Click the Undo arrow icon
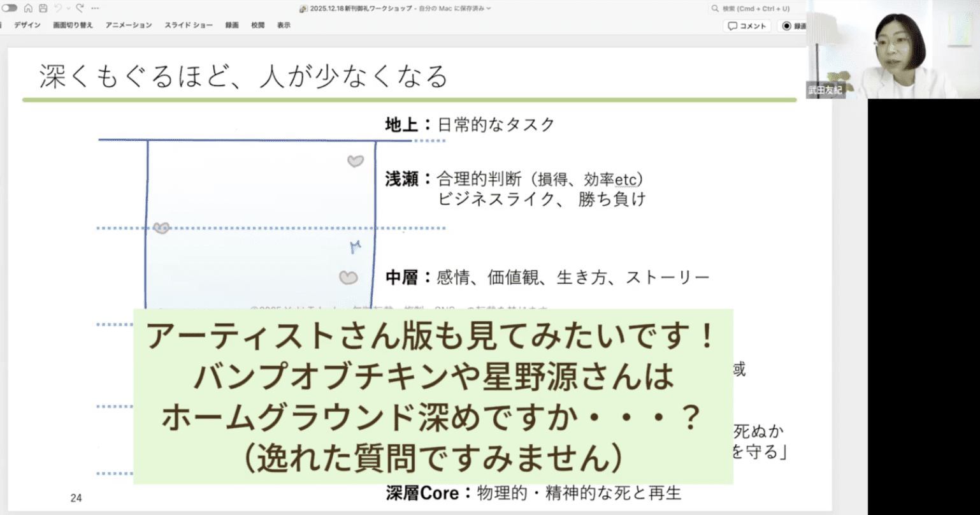Image resolution: width=980 pixels, height=515 pixels. point(58,8)
